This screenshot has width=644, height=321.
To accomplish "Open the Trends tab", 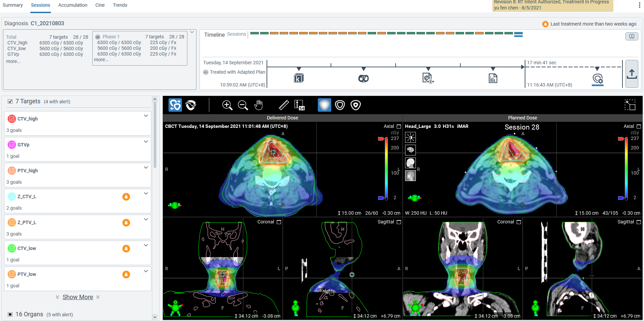I will (120, 5).
